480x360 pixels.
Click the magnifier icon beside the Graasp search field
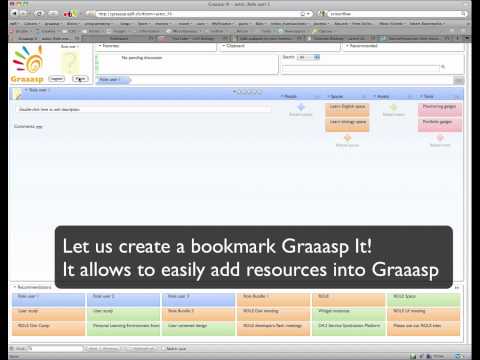tap(443, 67)
